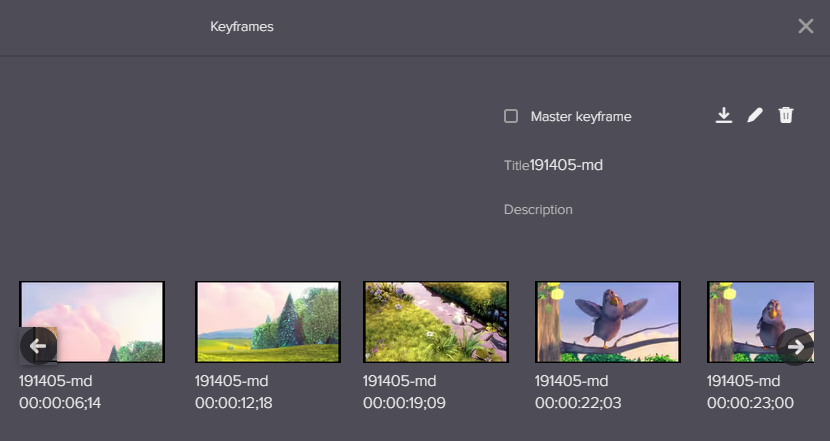
Task: Select the keyframe thumbnail at 00:00:12;18
Action: coord(268,322)
